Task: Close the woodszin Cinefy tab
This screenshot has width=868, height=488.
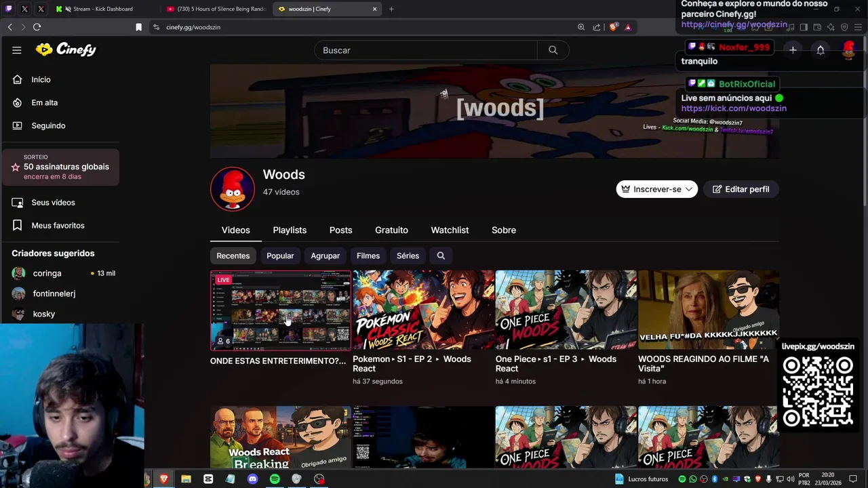Action: pyautogui.click(x=374, y=9)
